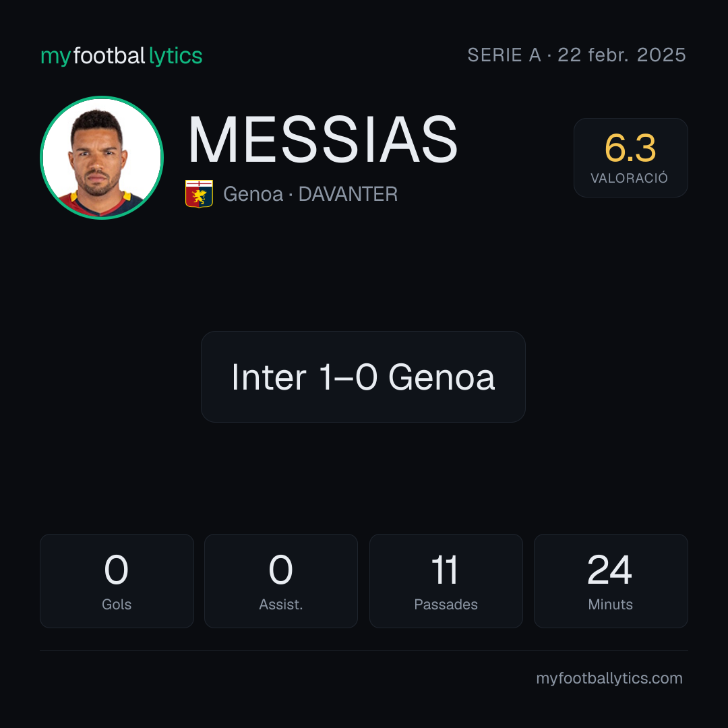Click the Genoa · DAVANTER team text
The width and height of the screenshot is (728, 728).
pos(310,194)
